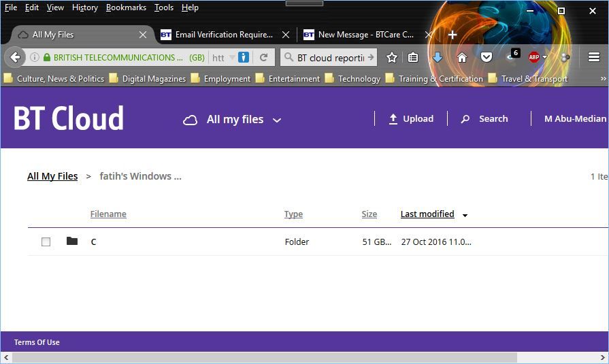Show bookmarks list icon
609x364 pixels.
point(413,58)
